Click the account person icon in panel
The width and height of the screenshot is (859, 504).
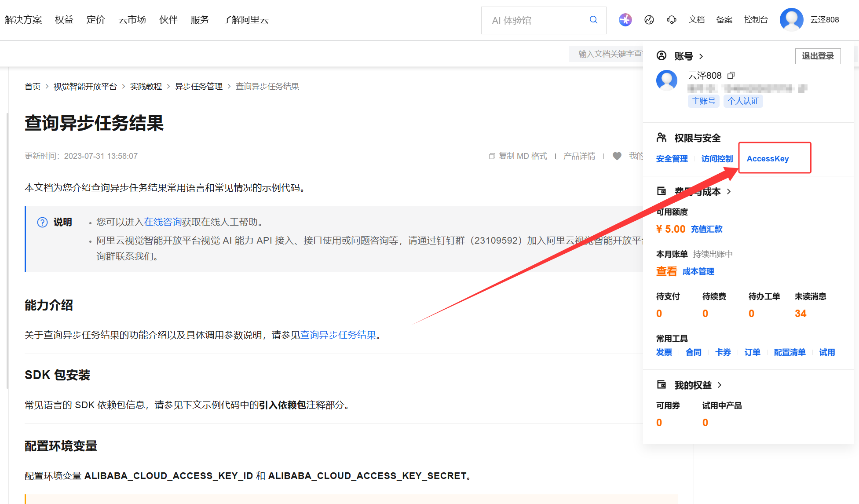pos(662,55)
